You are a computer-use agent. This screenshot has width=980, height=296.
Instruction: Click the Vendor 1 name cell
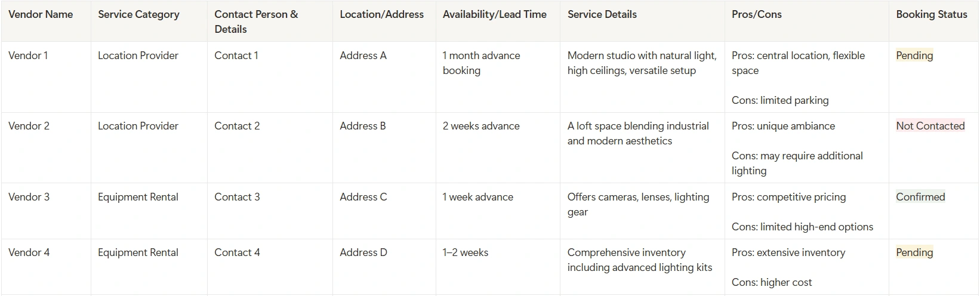coord(28,55)
